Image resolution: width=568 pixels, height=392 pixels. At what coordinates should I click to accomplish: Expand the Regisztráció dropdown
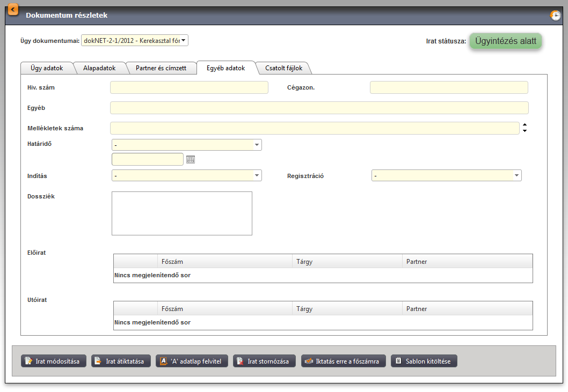pos(446,175)
